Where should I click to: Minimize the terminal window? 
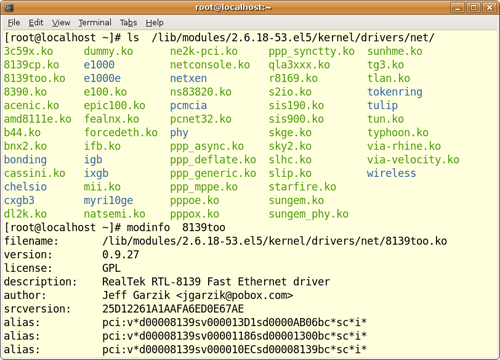(x=457, y=7)
